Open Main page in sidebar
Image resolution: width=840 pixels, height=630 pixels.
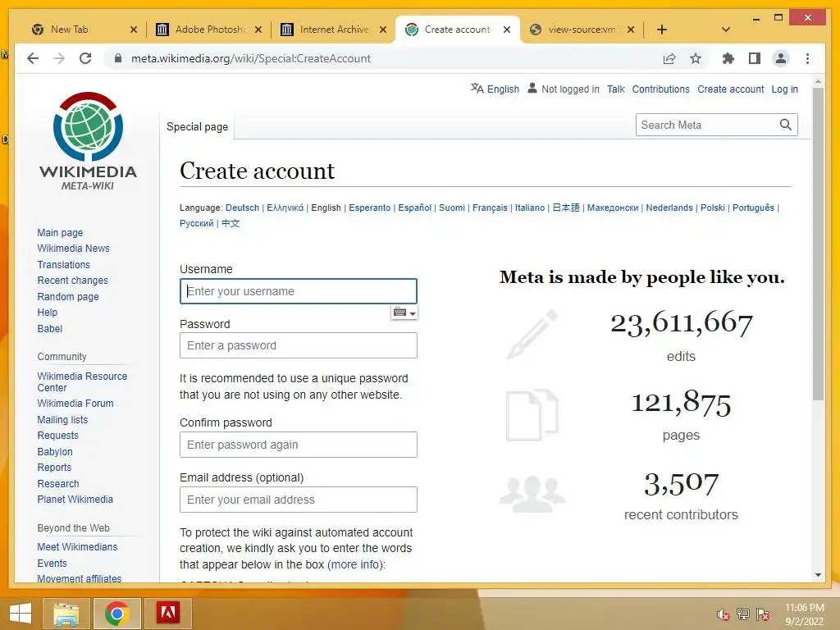60,232
